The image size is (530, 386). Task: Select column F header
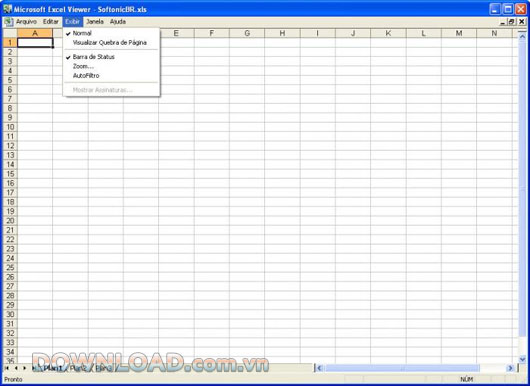tap(212, 33)
